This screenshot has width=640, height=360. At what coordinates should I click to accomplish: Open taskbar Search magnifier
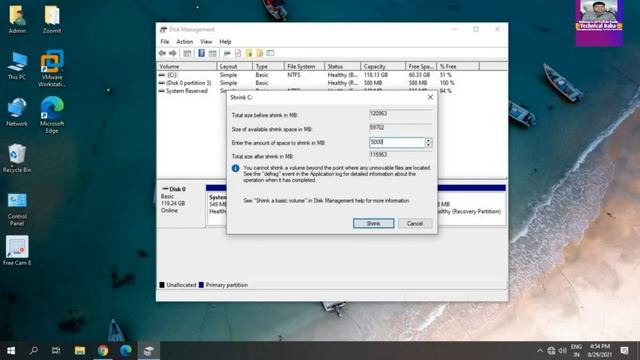point(34,351)
